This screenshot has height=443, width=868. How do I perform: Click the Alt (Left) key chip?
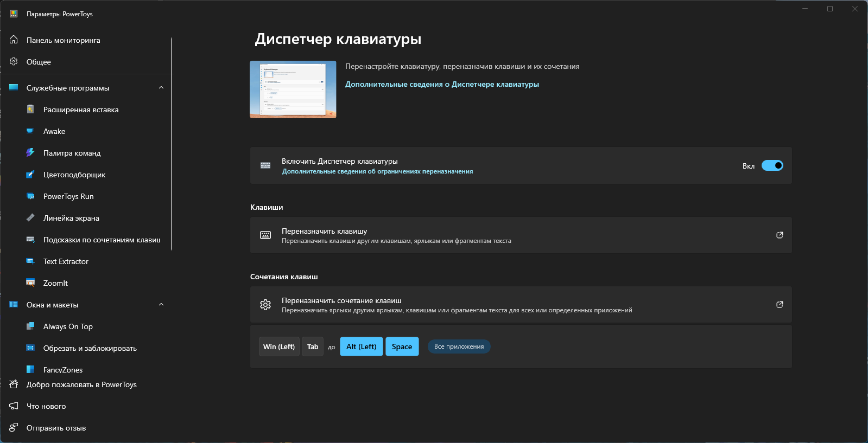(x=361, y=346)
